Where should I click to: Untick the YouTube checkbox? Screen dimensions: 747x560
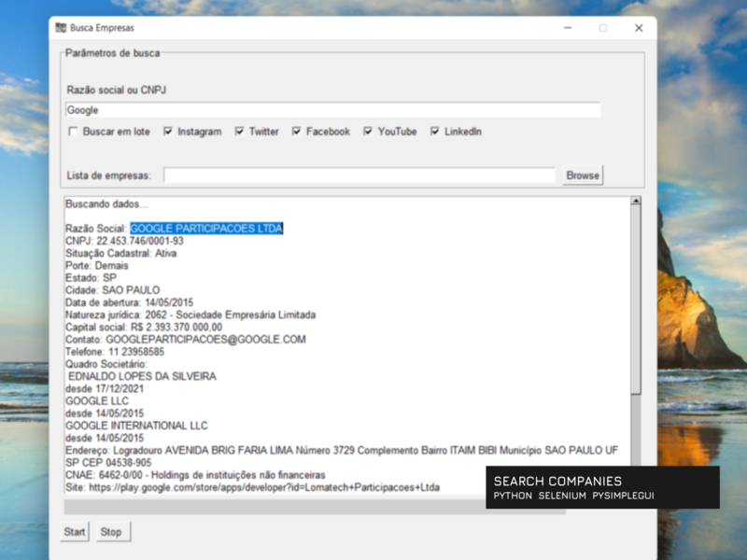tap(368, 132)
